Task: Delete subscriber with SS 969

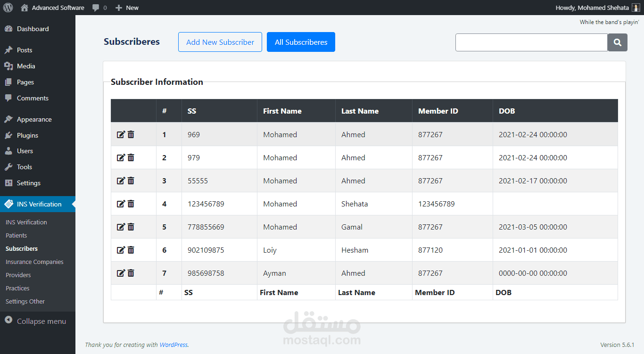Action: [131, 134]
